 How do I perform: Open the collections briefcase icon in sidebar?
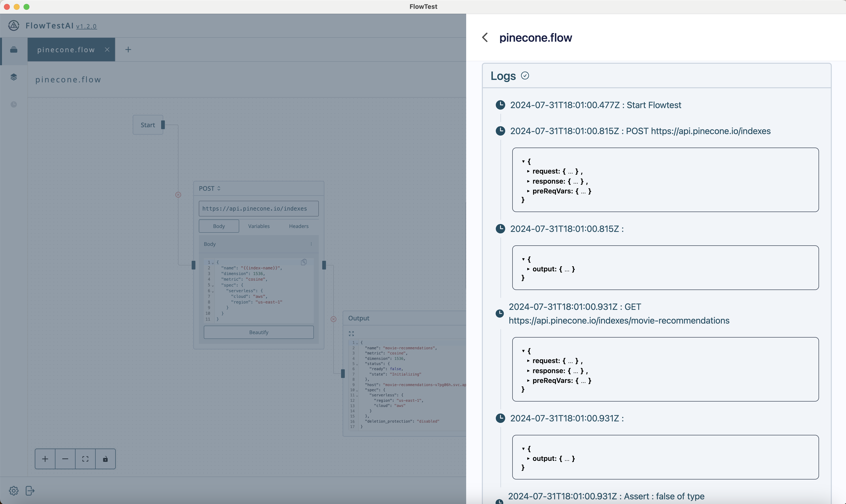[x=13, y=50]
